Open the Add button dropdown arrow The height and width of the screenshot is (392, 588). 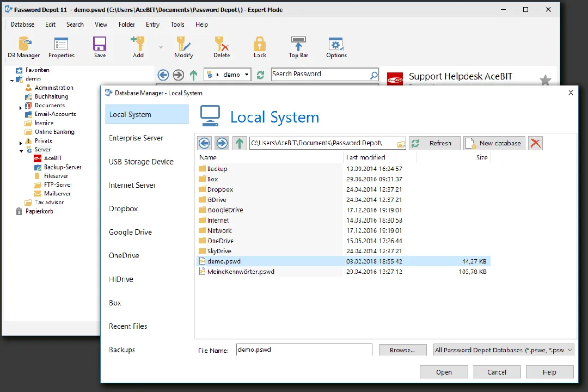click(161, 47)
